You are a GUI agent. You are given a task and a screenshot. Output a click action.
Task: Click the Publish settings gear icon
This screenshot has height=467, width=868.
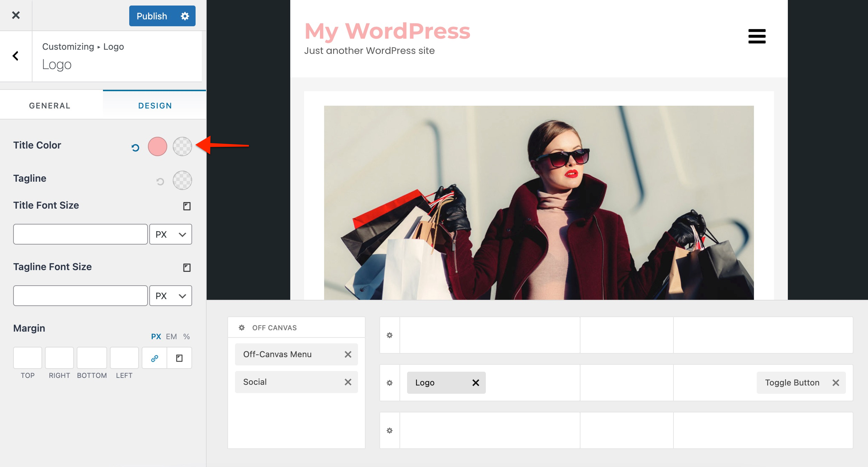coord(185,16)
